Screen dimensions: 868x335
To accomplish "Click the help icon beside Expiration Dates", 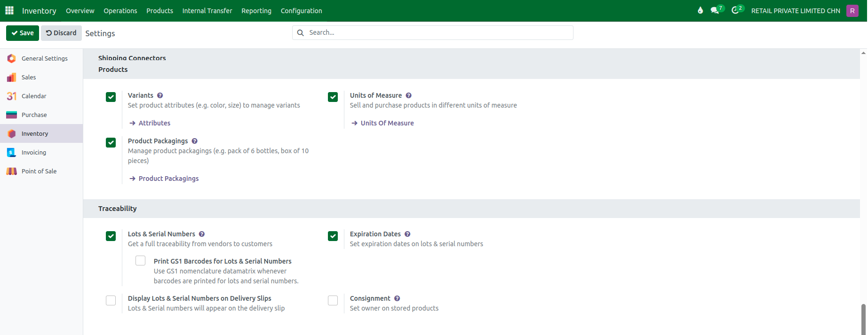I will pos(407,234).
